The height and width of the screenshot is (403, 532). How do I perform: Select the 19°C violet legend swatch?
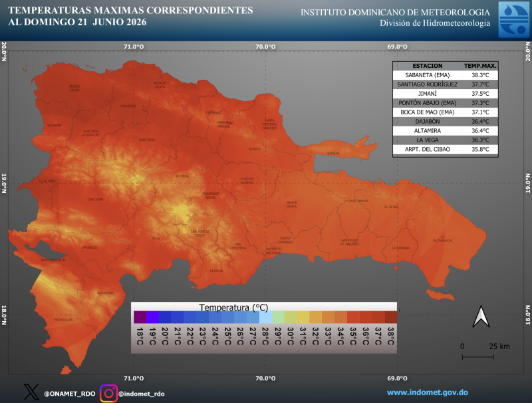[x=152, y=317]
